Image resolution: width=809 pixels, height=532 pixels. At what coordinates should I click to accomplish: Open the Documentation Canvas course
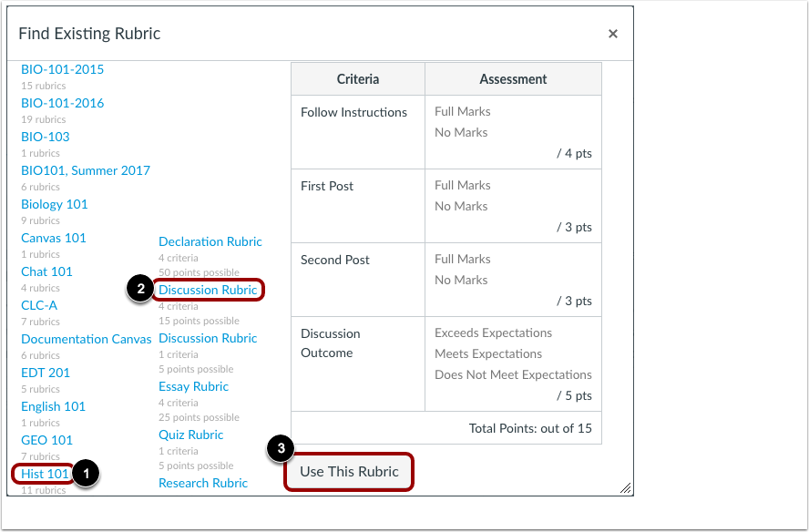(x=86, y=339)
